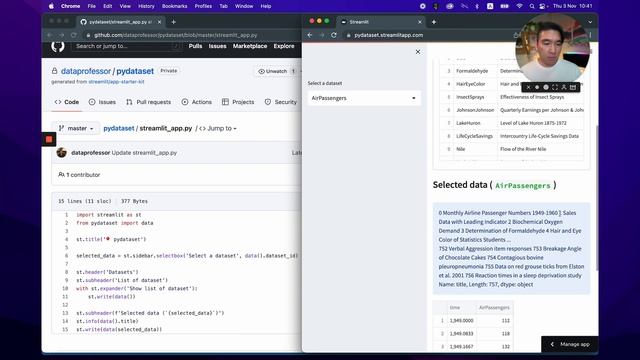This screenshot has width=640, height=360.
Task: Click dataprofessor commit author avatar
Action: click(62, 153)
